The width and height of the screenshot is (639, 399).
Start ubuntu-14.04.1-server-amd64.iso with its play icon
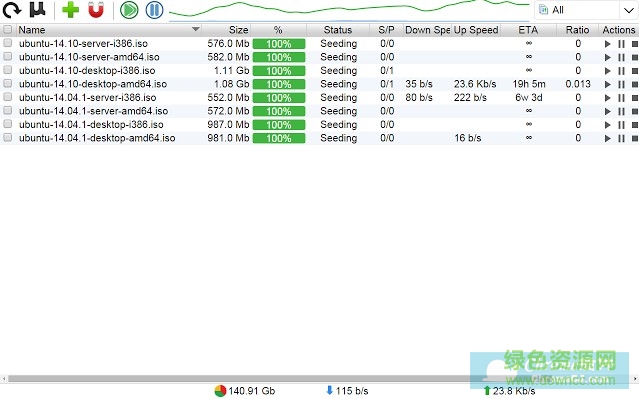click(608, 111)
